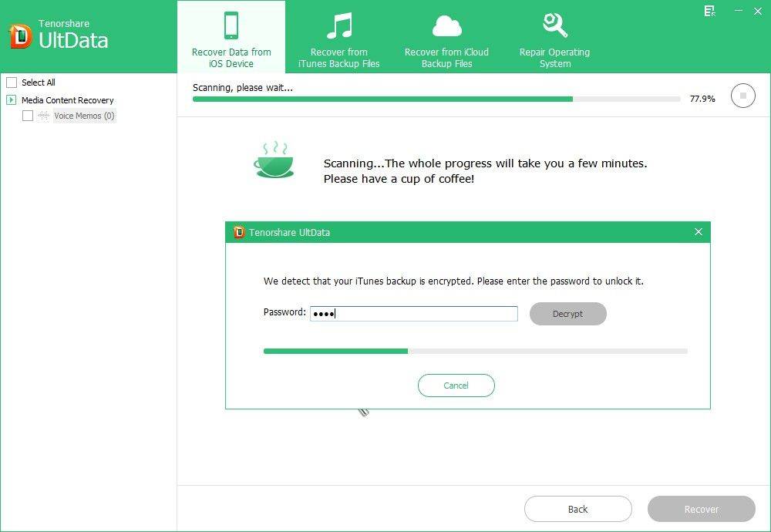Open Recover from iCloud Backup Files tab
Screen dimensions: 771x532
click(x=446, y=37)
